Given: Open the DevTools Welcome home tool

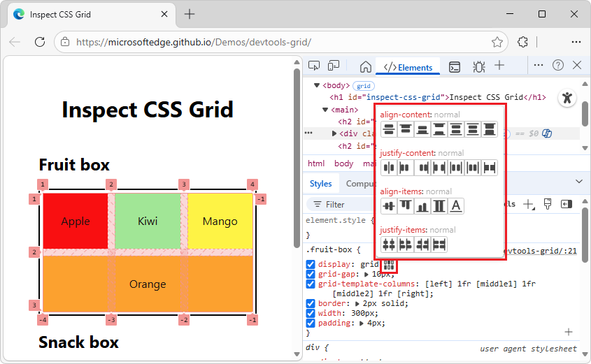Looking at the screenshot, I should [365, 66].
